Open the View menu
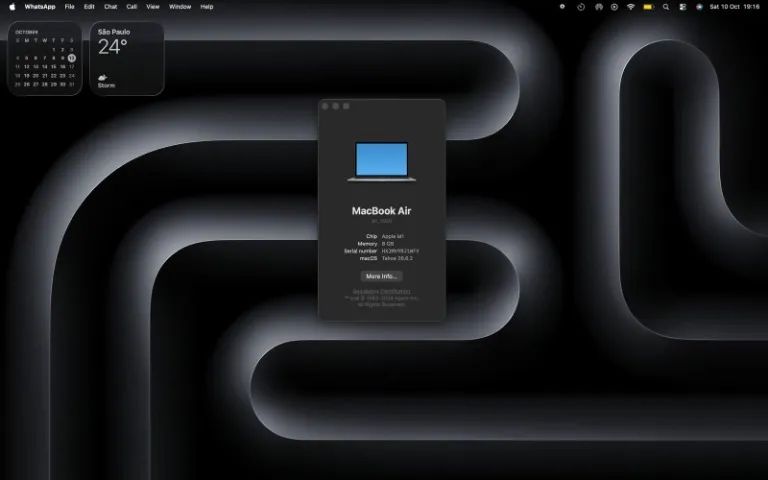This screenshot has width=768, height=480. coord(153,7)
